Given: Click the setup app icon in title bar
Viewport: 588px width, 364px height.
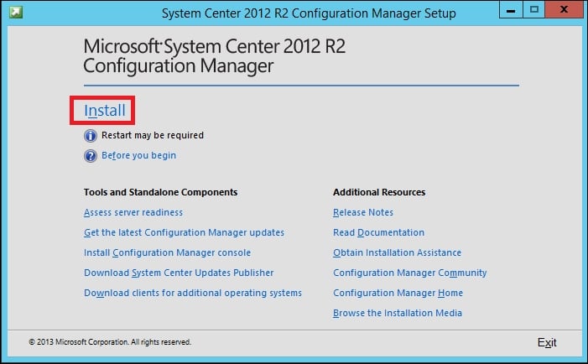Looking at the screenshot, I should click(16, 12).
